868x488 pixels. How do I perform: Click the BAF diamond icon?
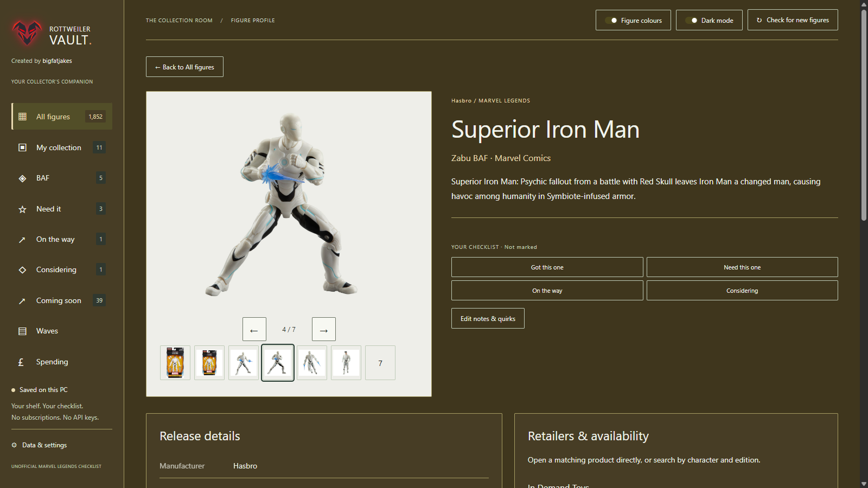click(22, 178)
